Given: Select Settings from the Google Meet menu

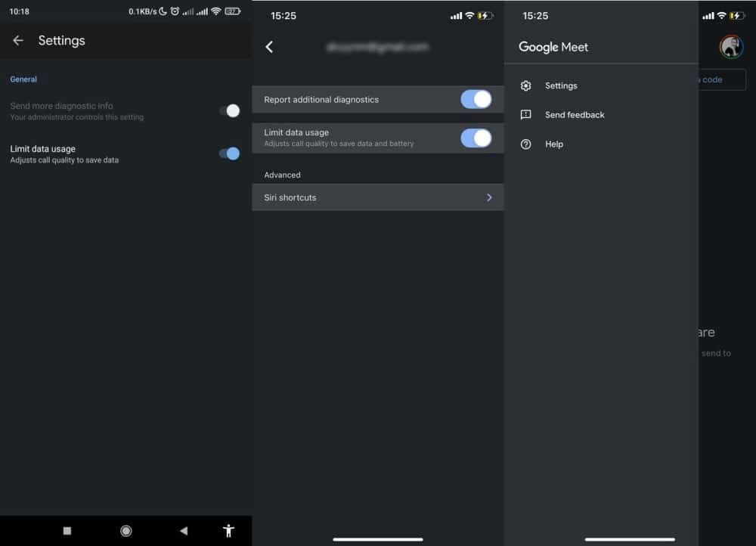Looking at the screenshot, I should pos(561,85).
